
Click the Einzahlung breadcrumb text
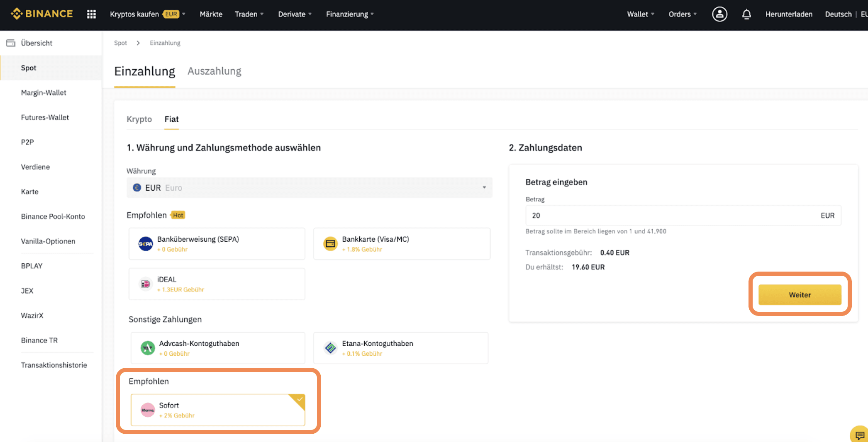(x=165, y=43)
